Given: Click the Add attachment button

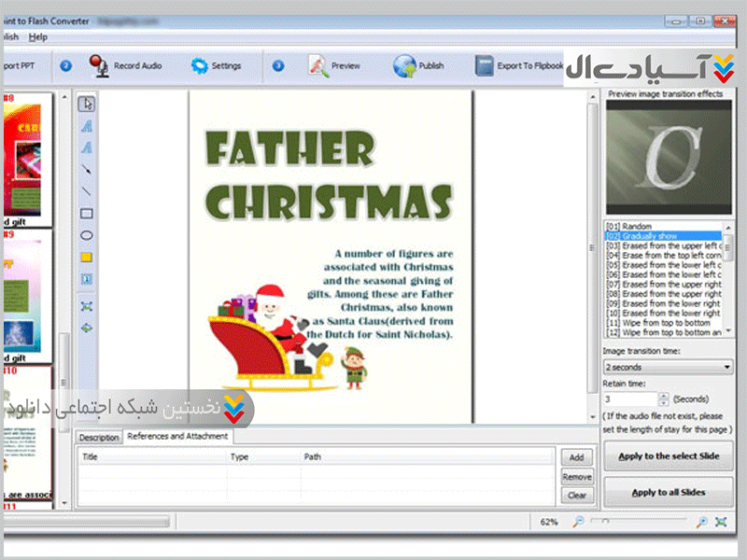Looking at the screenshot, I should 576,457.
